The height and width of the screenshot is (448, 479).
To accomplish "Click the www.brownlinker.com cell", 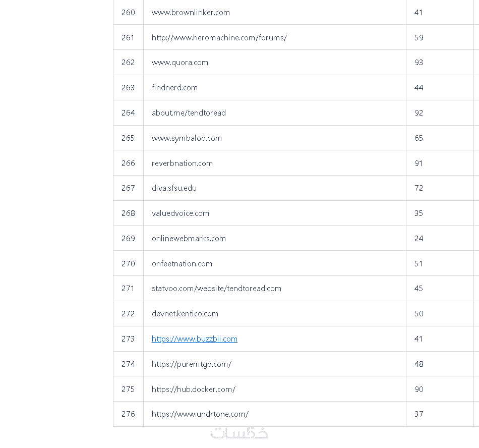I will pos(191,13).
